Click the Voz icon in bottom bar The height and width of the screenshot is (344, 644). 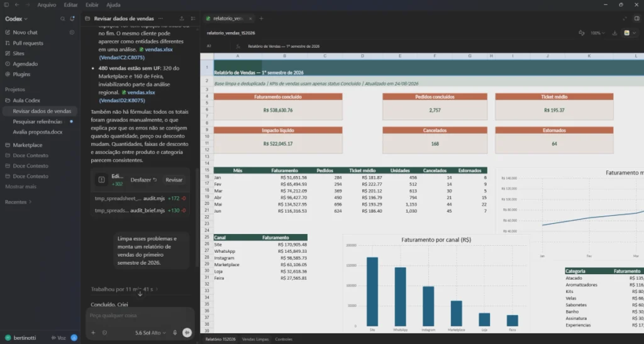(58, 338)
